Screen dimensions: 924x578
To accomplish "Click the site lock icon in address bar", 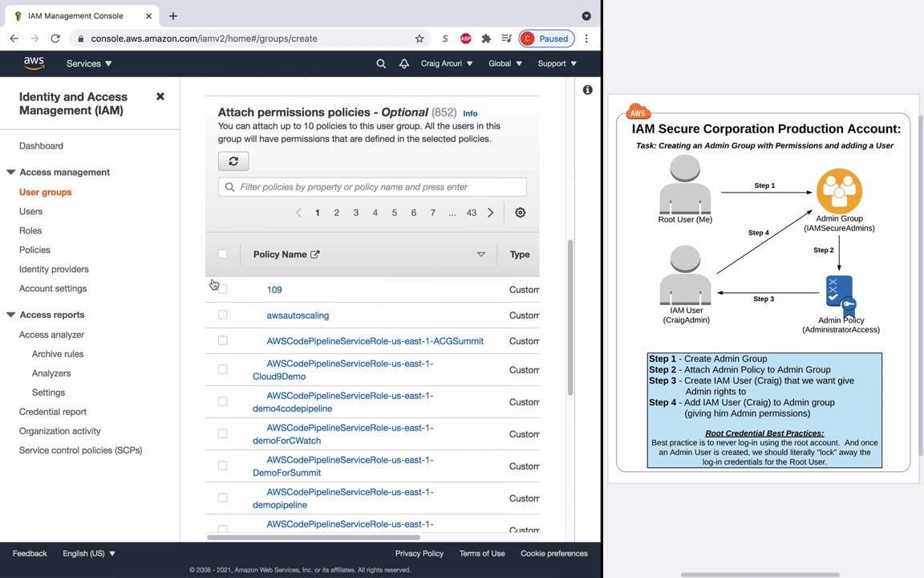I will 80,39.
